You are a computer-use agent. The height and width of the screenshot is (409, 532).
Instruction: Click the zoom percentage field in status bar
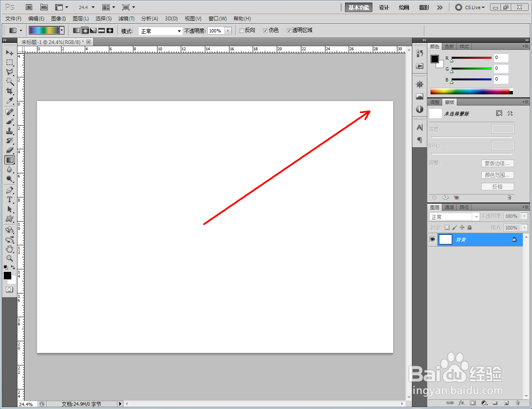(27, 404)
